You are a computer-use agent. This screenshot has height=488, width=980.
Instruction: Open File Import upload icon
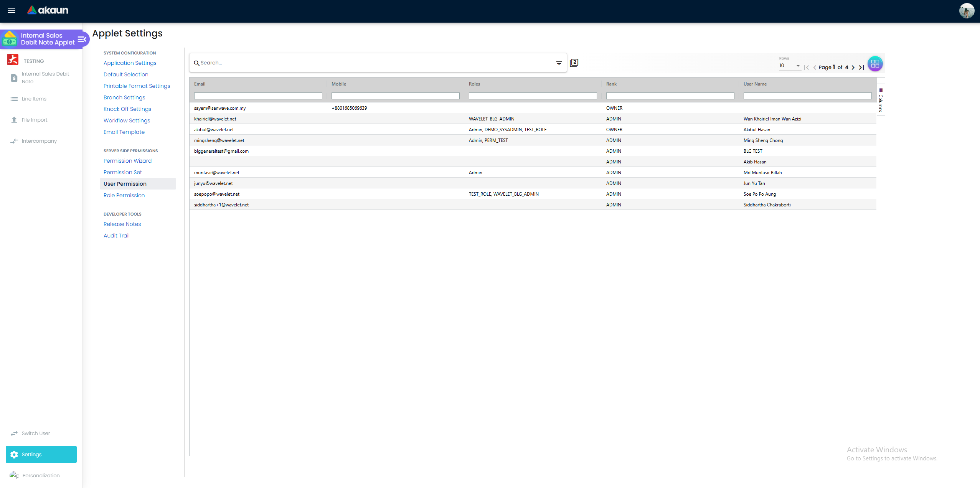pos(14,120)
